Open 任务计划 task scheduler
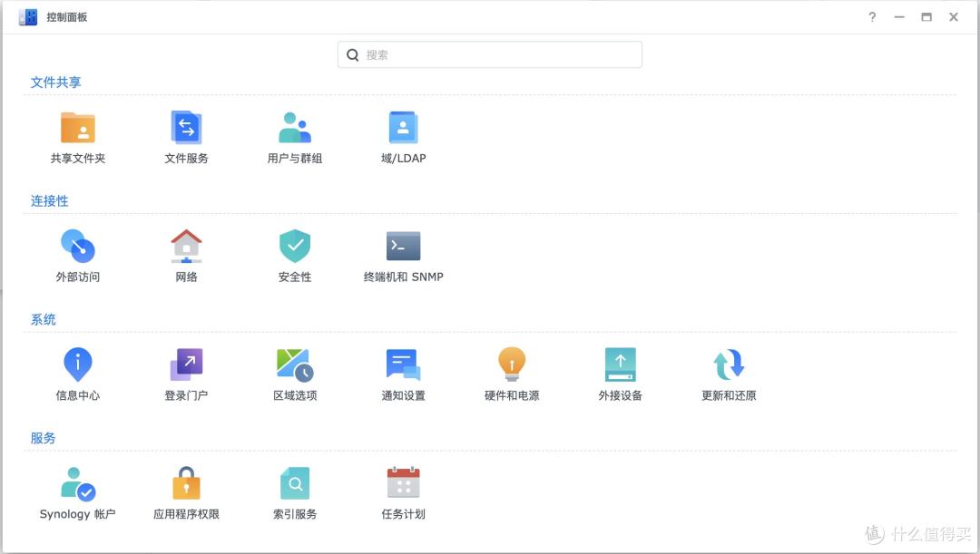The height and width of the screenshot is (554, 980). coord(403,483)
